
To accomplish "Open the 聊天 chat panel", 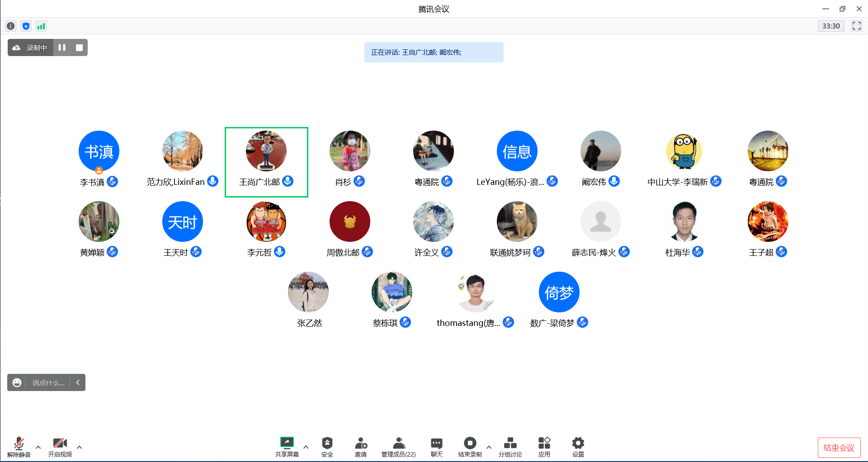I will (437, 447).
